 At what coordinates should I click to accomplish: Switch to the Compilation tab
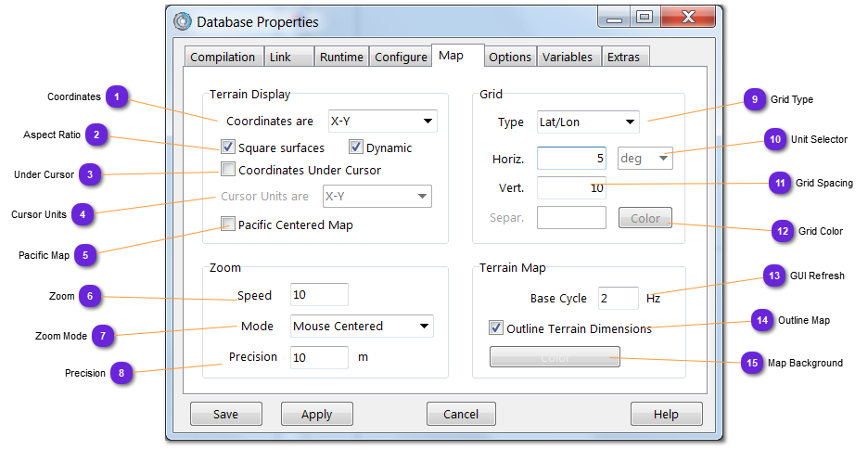(223, 57)
